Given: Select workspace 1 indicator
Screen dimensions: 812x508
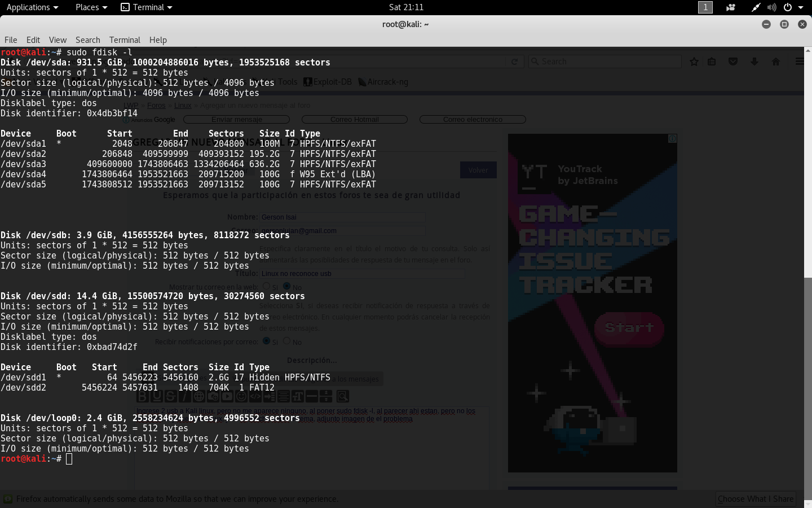Looking at the screenshot, I should pos(705,7).
